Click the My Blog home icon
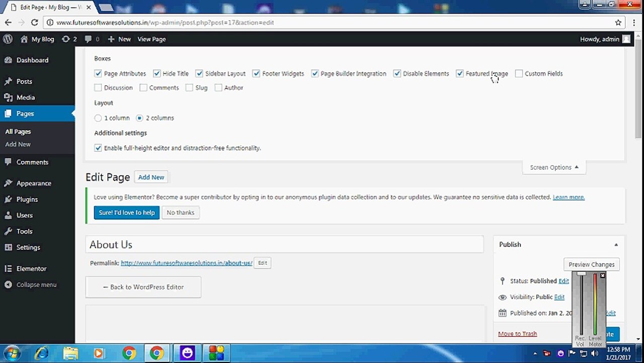This screenshot has width=644, height=363. pyautogui.click(x=24, y=39)
